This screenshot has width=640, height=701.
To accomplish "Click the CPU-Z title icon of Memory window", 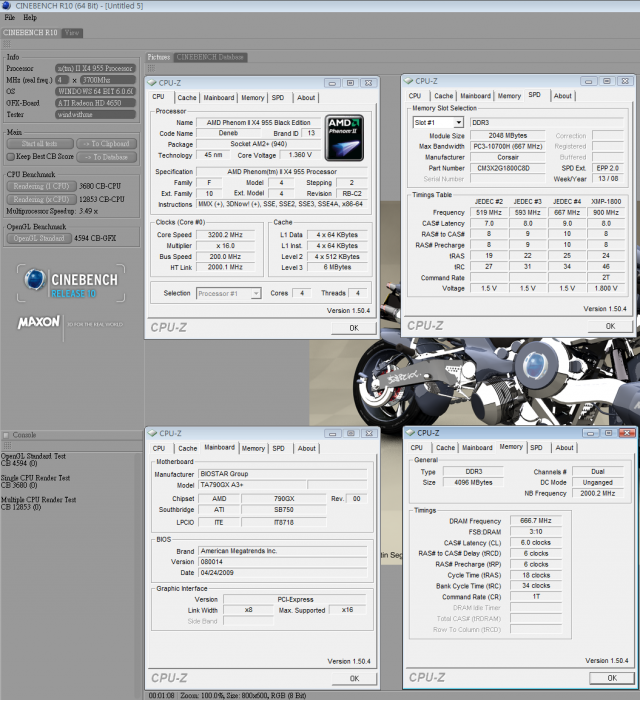I will coord(410,433).
